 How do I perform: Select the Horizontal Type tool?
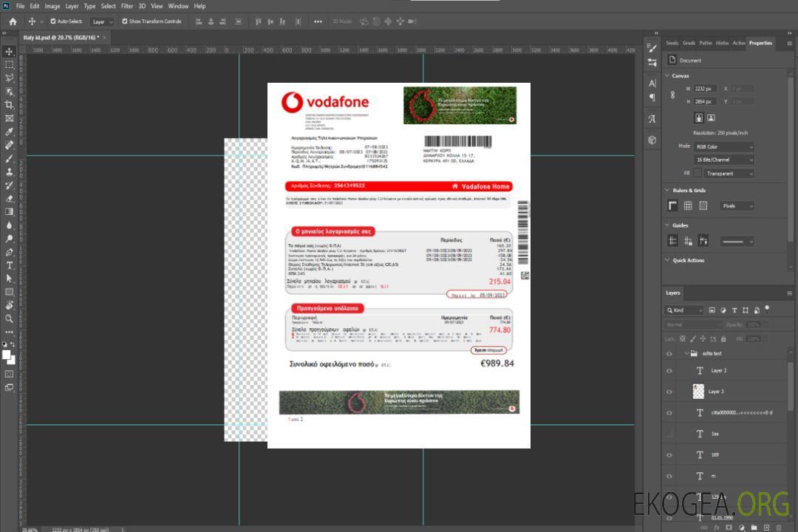tap(9, 265)
